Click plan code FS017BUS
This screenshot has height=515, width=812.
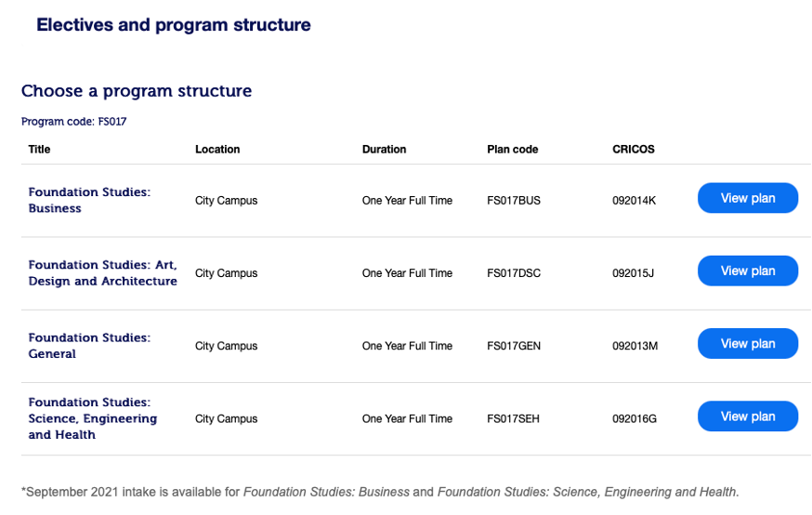click(x=513, y=201)
